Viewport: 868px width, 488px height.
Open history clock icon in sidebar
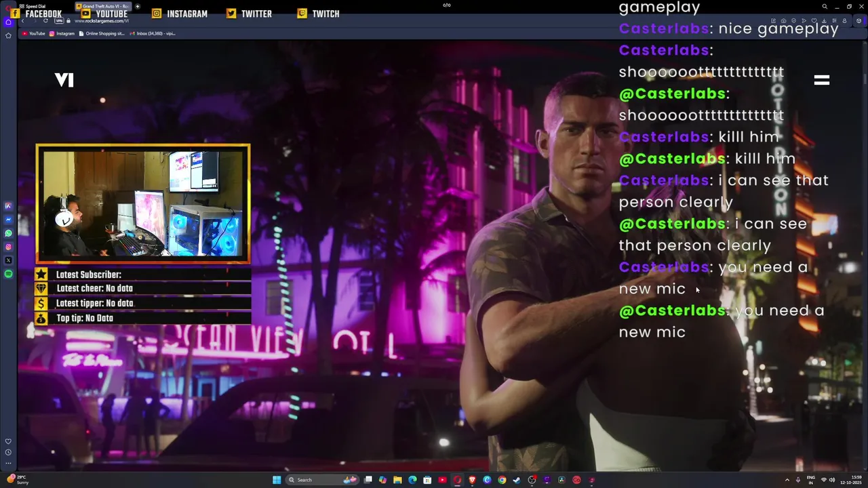pyautogui.click(x=8, y=452)
